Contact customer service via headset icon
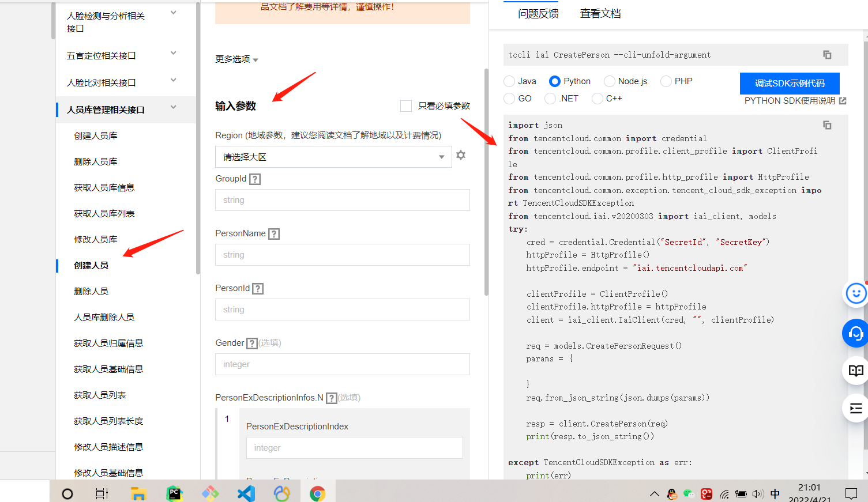This screenshot has width=868, height=502. [x=855, y=333]
